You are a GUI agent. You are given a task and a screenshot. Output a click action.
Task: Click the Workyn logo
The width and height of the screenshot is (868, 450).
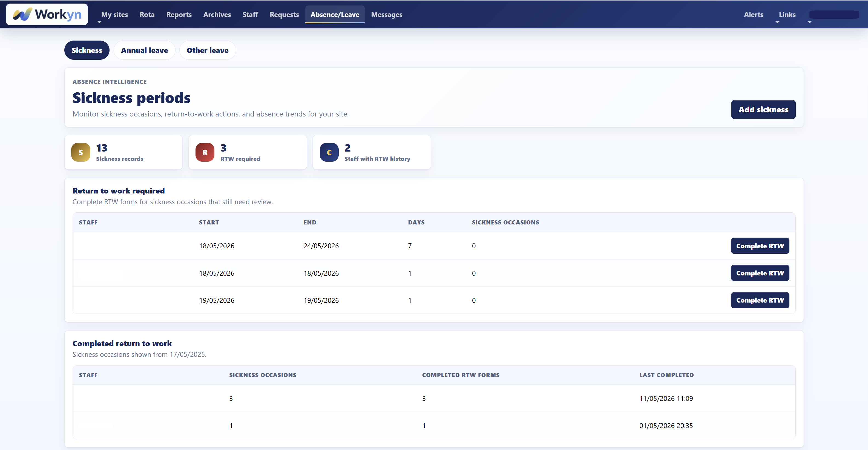pyautogui.click(x=47, y=15)
